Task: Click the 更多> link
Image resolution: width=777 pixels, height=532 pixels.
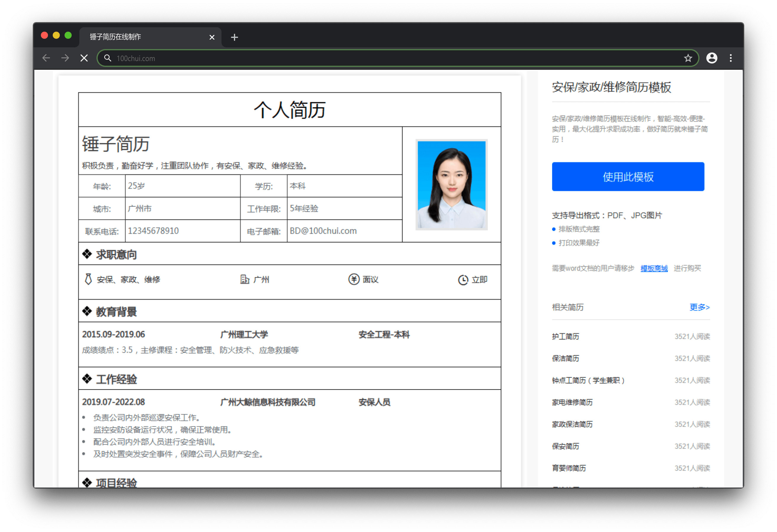Action: (699, 307)
